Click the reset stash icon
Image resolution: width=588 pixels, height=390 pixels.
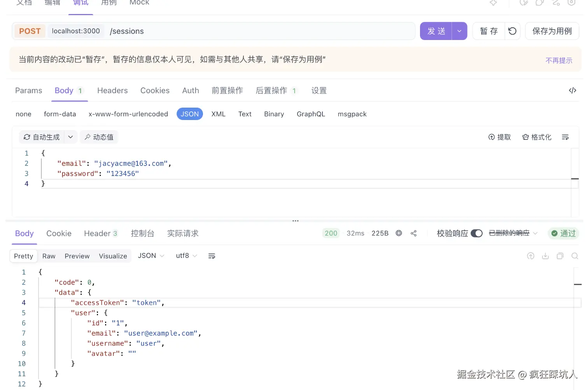(513, 31)
